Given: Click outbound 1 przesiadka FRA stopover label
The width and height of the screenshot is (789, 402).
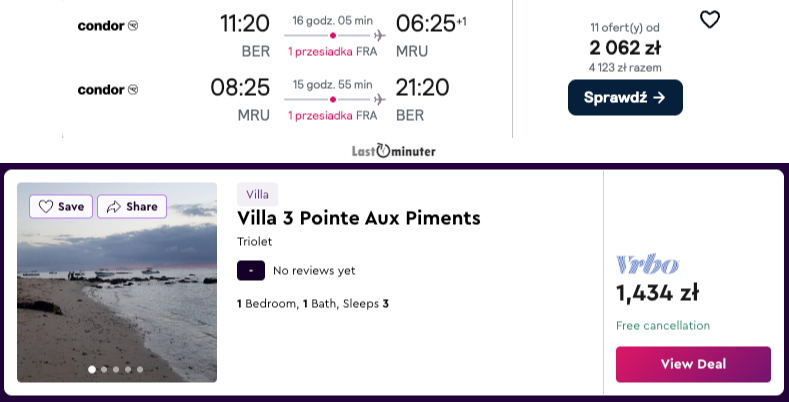Looking at the screenshot, I should click(333, 51).
